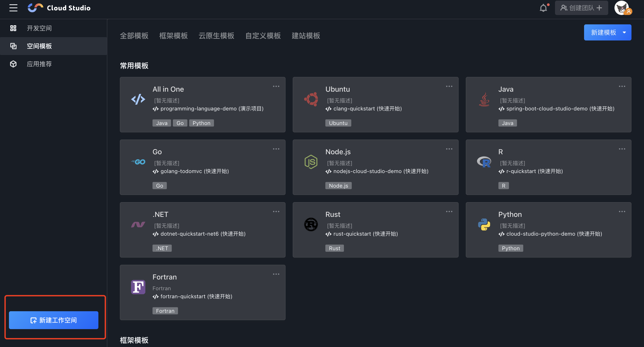The image size is (644, 347).
Task: Click the Rust template icon
Action: point(311,224)
